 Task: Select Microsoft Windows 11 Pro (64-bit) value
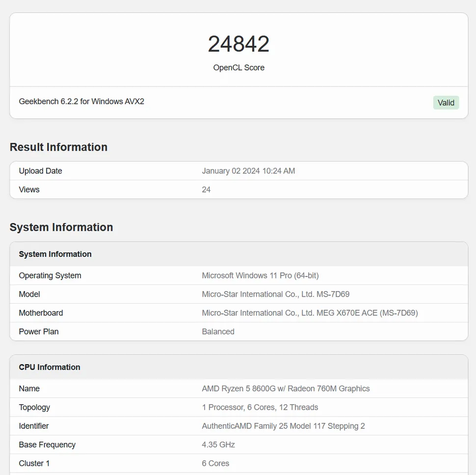click(260, 276)
